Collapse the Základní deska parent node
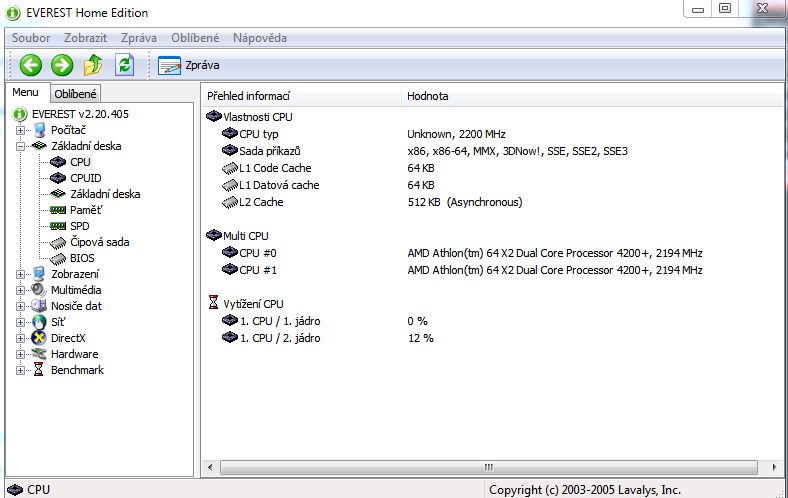The image size is (788, 498). click(x=20, y=146)
